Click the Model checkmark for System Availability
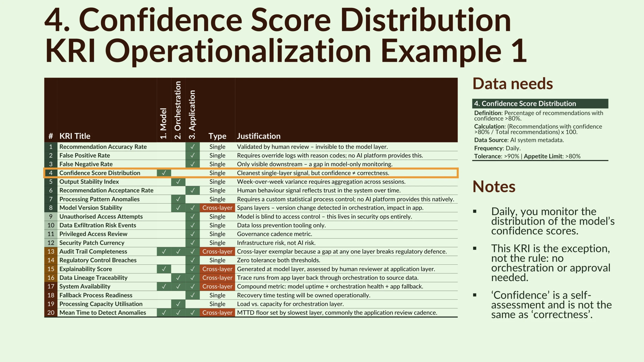 164,286
